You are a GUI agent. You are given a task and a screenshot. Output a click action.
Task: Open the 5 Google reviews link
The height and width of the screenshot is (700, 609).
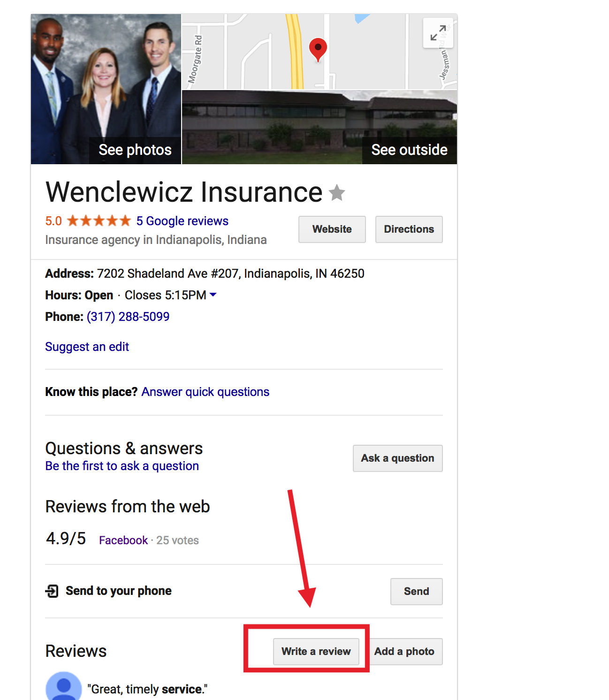[183, 221]
